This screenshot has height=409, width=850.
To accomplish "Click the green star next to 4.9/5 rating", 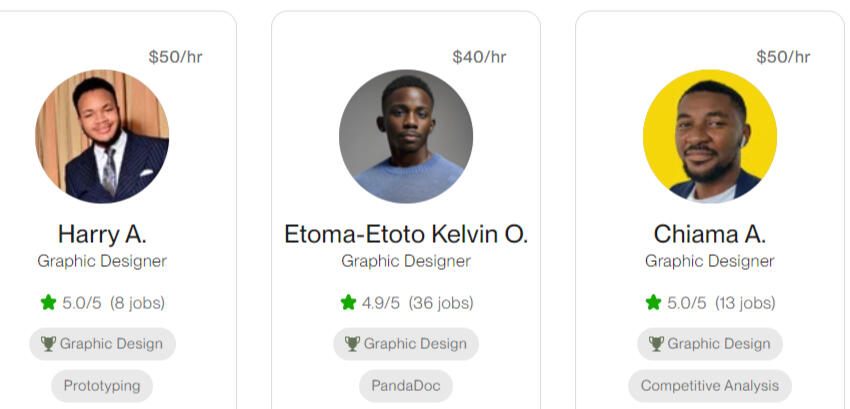I will pos(348,302).
